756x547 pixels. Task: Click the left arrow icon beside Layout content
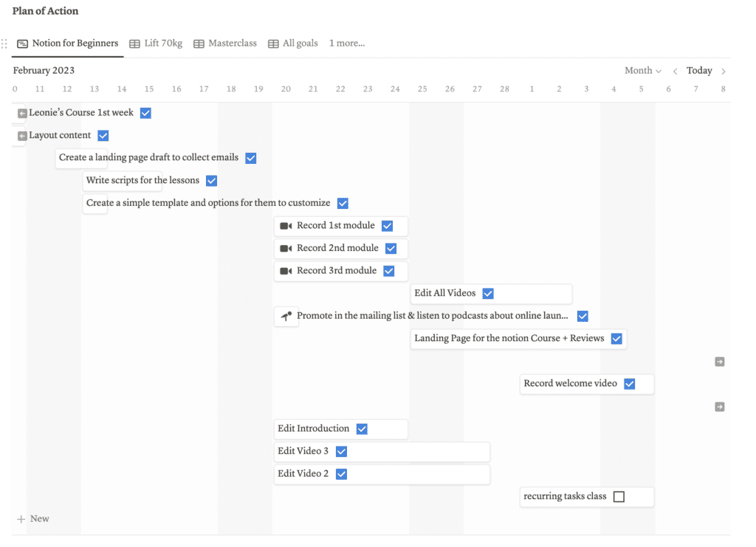tap(22, 136)
